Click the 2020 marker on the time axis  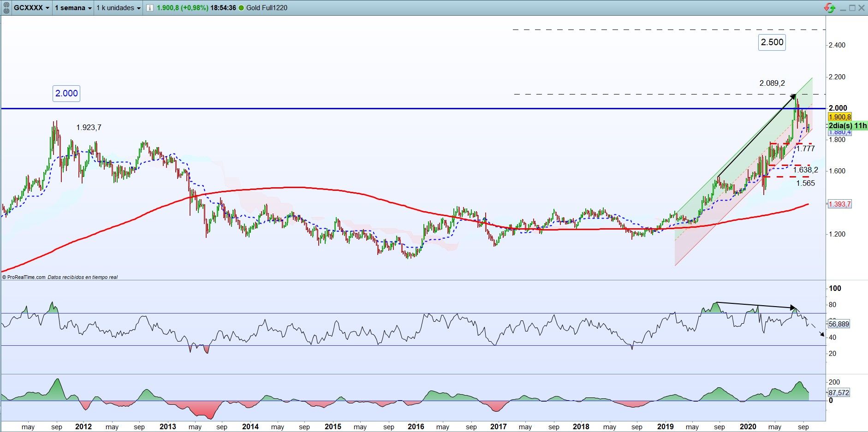click(748, 427)
